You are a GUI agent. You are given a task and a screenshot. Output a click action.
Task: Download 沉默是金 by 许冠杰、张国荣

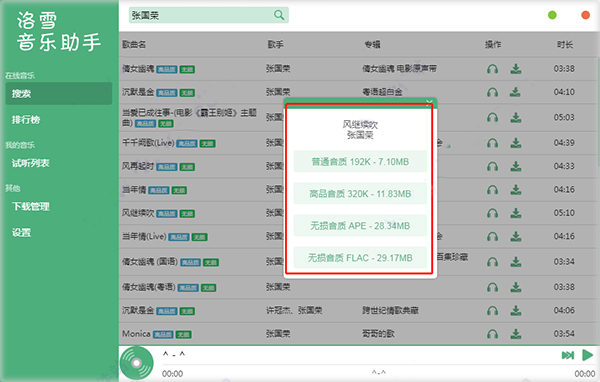tap(516, 311)
